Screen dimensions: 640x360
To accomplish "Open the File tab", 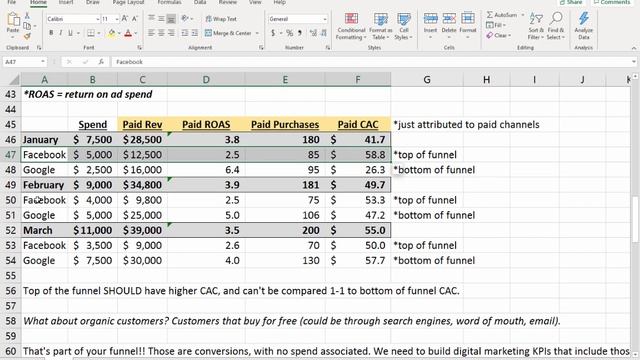I will (11, 2).
